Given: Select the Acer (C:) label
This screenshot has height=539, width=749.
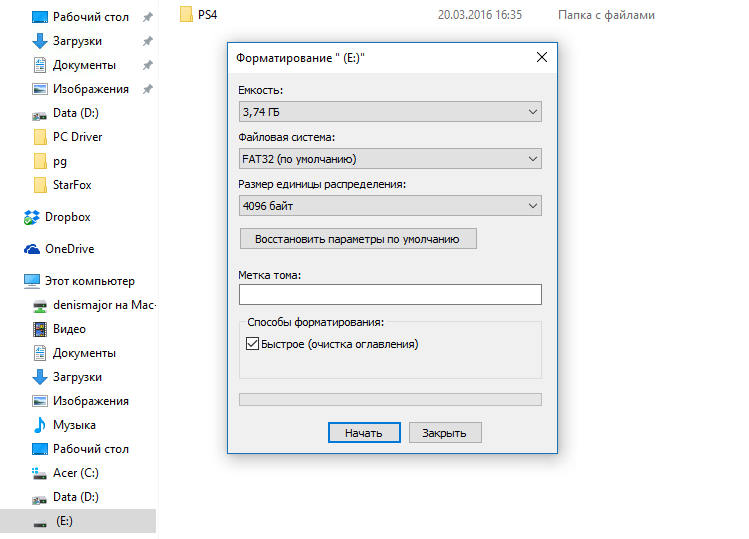Looking at the screenshot, I should (x=76, y=473).
